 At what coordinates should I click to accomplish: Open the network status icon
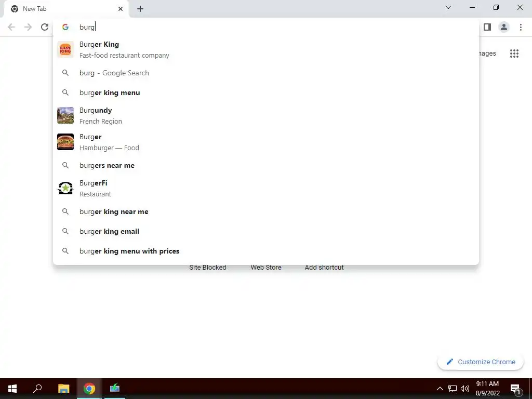click(x=453, y=389)
